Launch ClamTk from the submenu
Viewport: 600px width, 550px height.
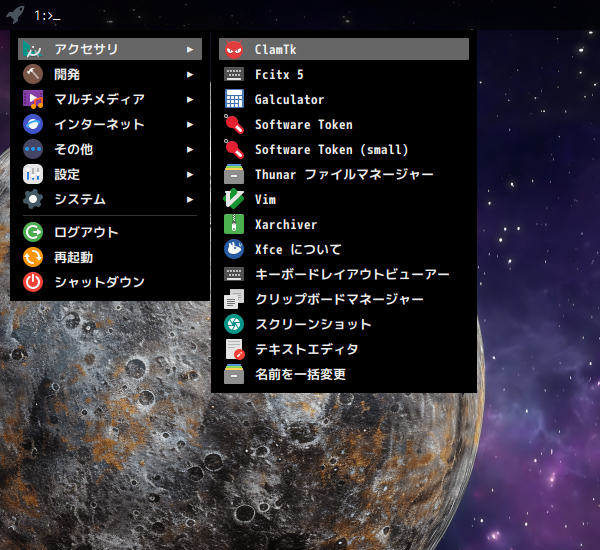tap(344, 49)
